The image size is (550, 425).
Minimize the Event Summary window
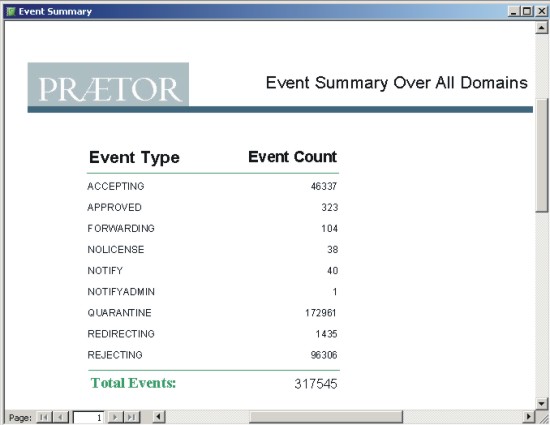[514, 12]
